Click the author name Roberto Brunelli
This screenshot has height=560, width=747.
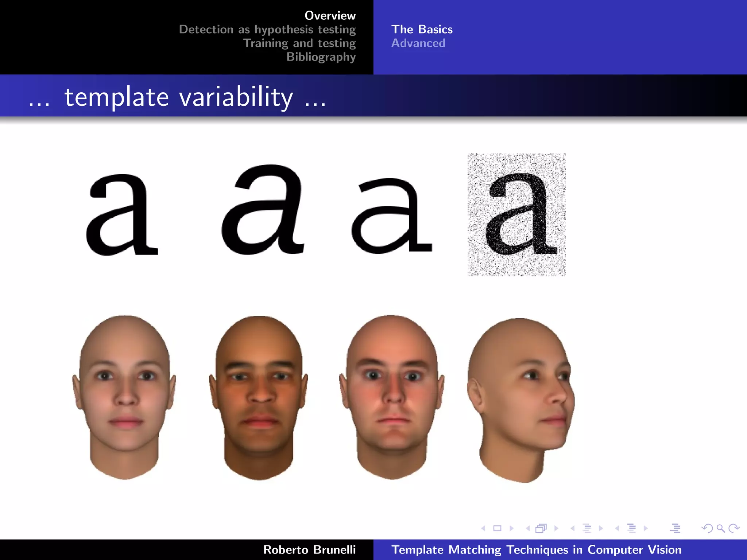[x=309, y=550]
